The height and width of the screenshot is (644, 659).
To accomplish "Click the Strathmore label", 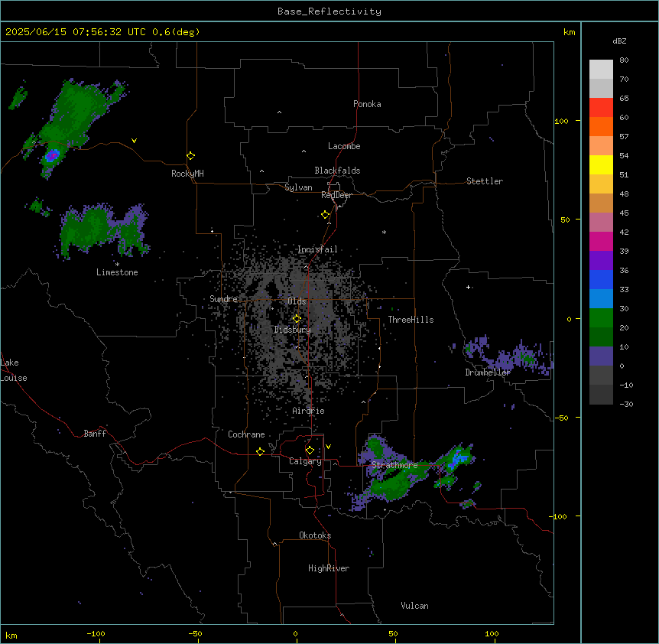I will (x=394, y=465).
